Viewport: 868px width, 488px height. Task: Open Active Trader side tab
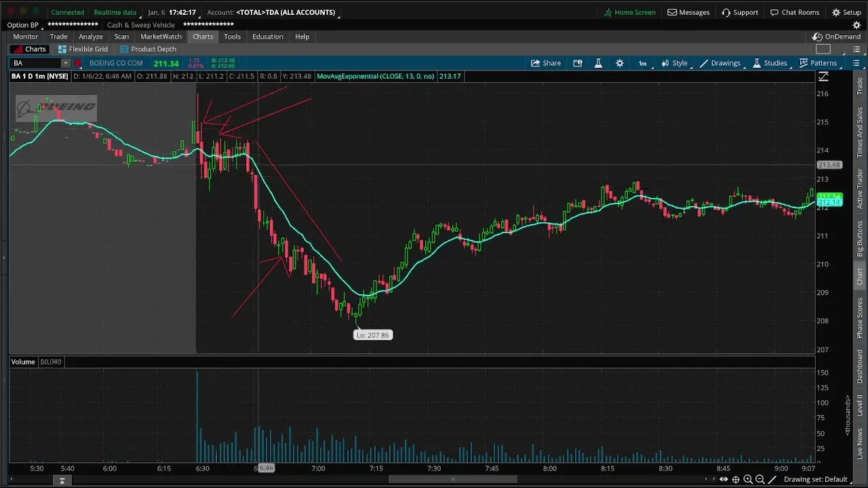click(x=860, y=188)
